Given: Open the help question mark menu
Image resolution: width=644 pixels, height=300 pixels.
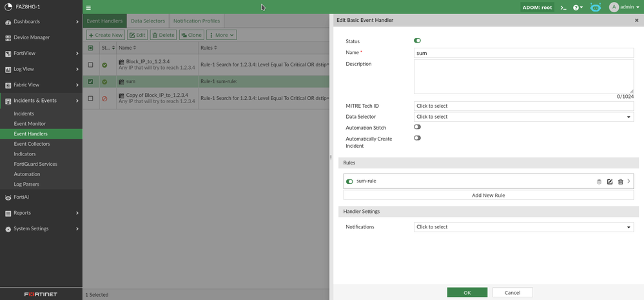Looking at the screenshot, I should click(x=578, y=8).
